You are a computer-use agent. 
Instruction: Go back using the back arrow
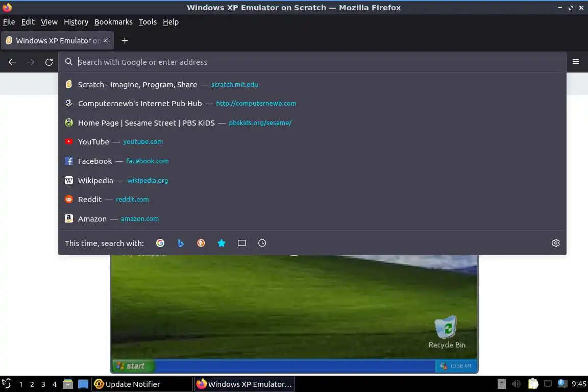click(12, 62)
